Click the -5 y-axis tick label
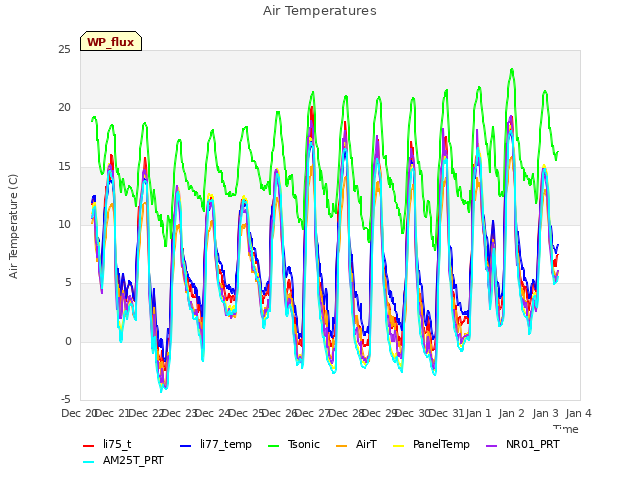 [x=65, y=399]
